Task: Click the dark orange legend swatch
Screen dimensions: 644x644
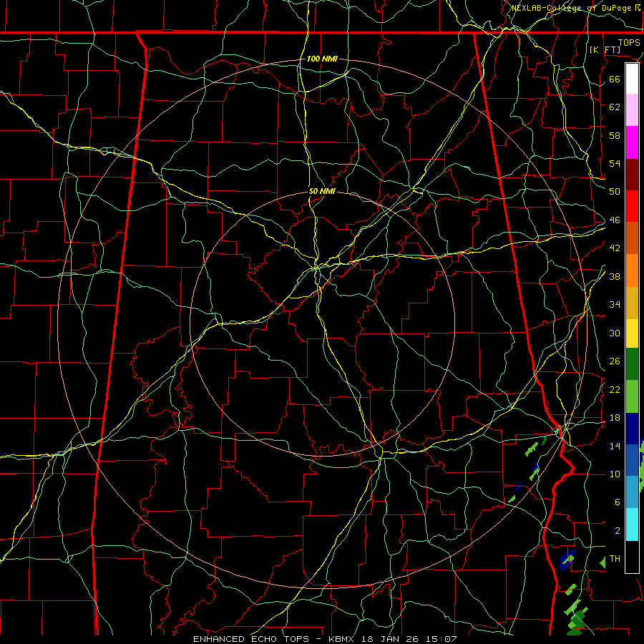Action: tap(632, 238)
